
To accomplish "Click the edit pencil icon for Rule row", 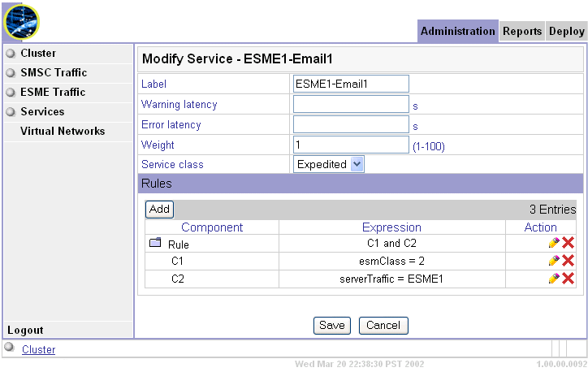I will (x=554, y=243).
